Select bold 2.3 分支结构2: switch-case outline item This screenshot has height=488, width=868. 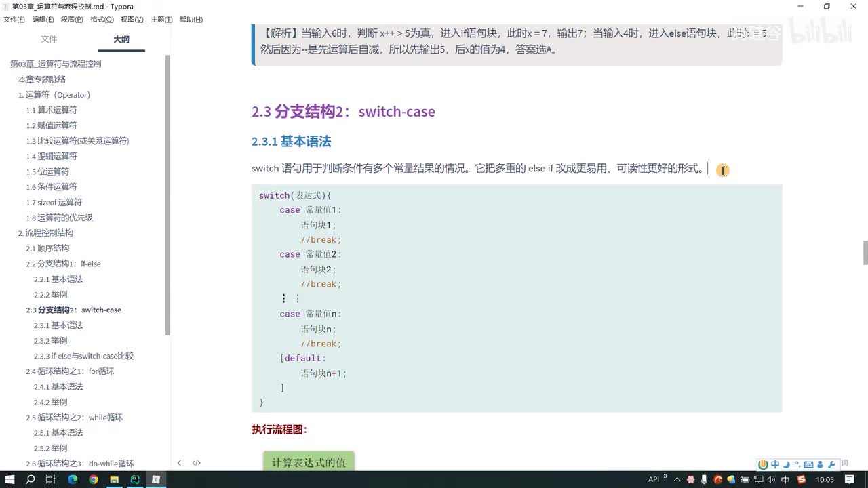74,310
